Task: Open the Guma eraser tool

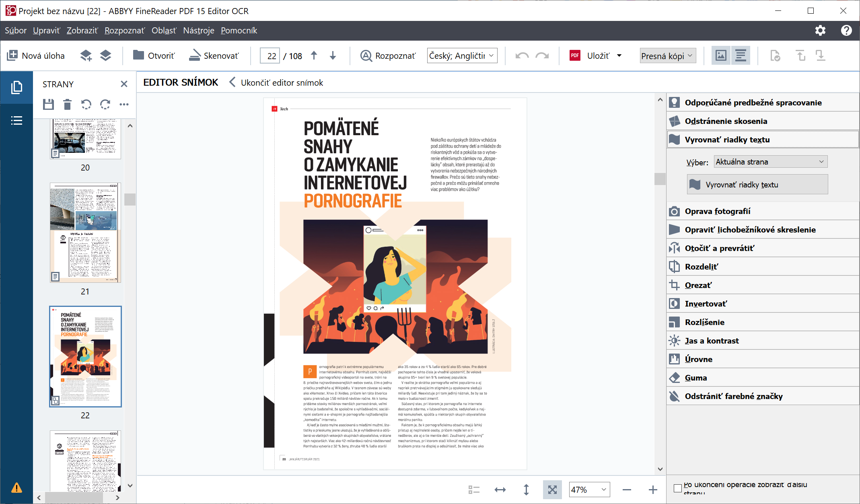Action: click(696, 378)
